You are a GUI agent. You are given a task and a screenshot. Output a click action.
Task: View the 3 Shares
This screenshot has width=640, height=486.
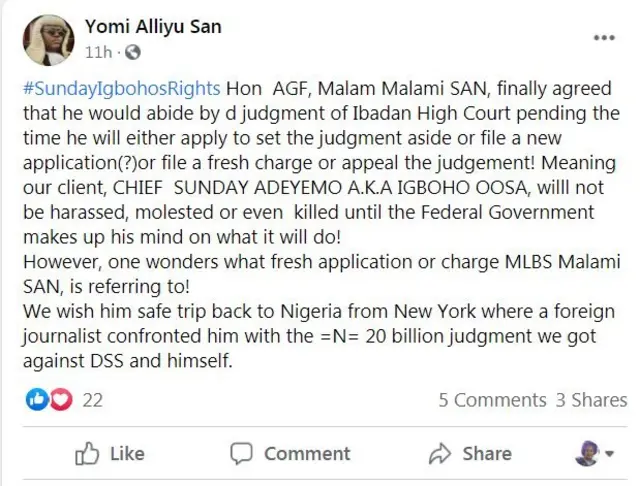[591, 400]
